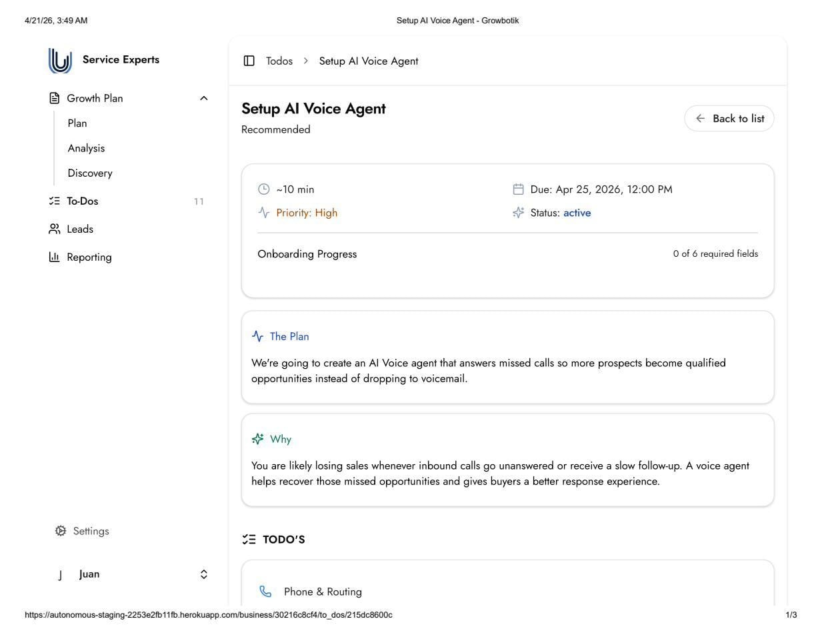Click the active status label
This screenshot has height=635, width=840.
click(577, 213)
